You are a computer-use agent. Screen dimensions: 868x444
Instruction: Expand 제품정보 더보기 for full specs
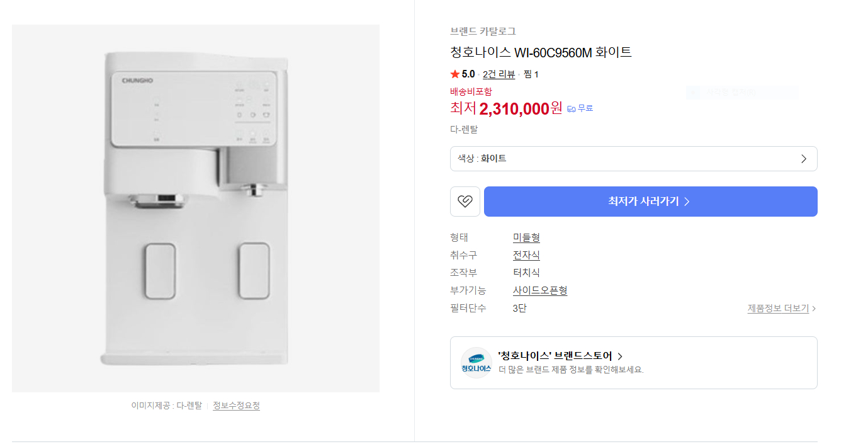point(777,308)
